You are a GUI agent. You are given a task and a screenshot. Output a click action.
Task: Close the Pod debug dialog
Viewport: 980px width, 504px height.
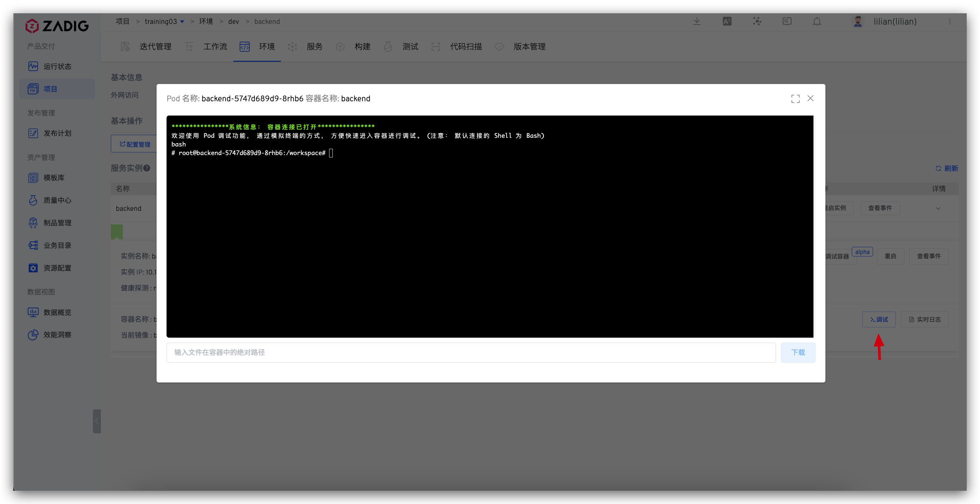click(810, 98)
